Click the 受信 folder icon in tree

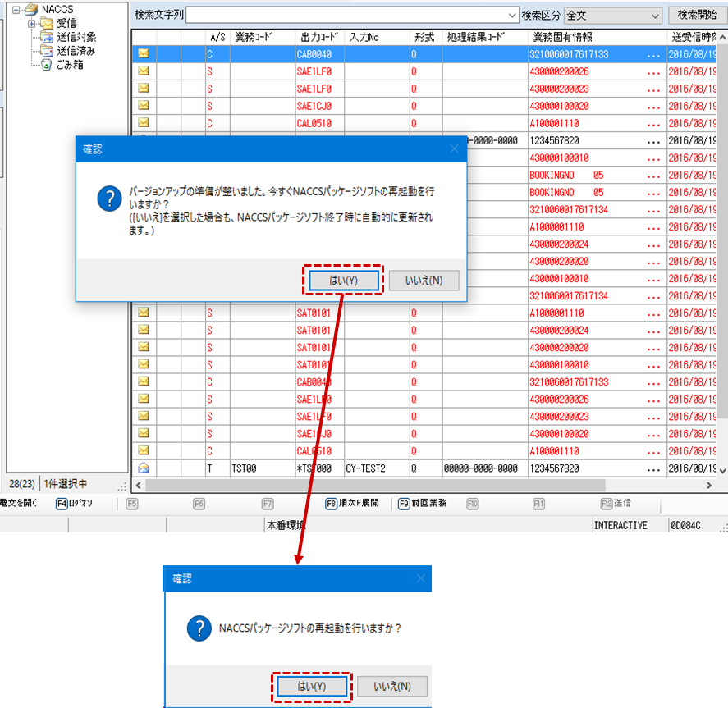coord(48,23)
